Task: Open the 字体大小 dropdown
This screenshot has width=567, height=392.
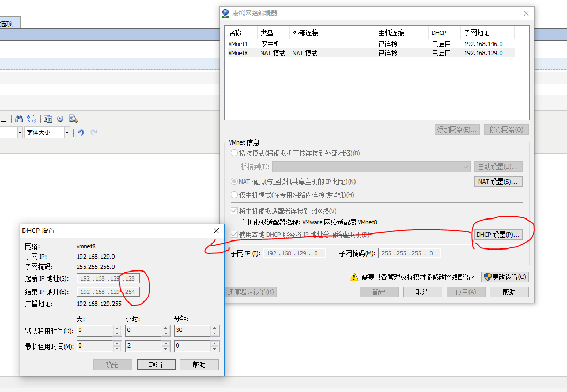Action: [66, 132]
